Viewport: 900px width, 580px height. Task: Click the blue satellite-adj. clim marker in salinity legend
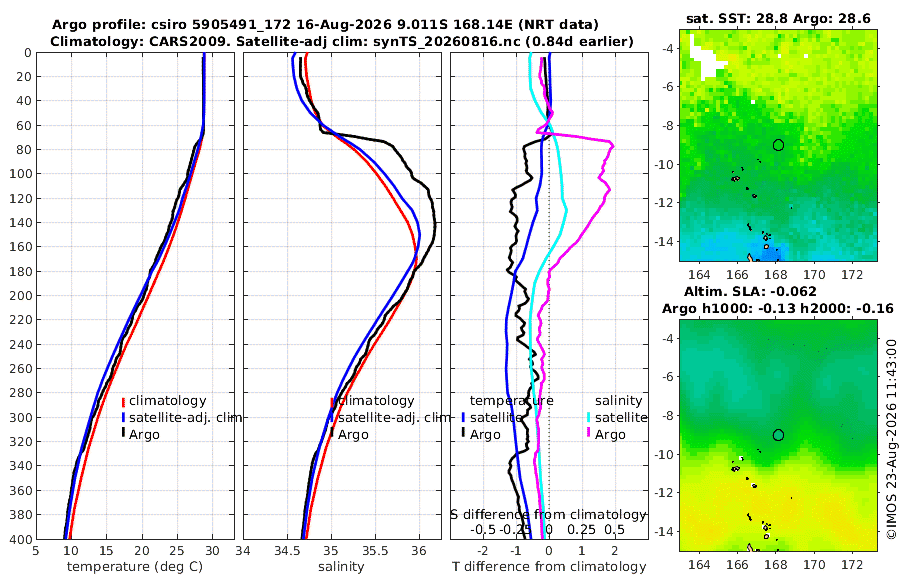point(332,418)
